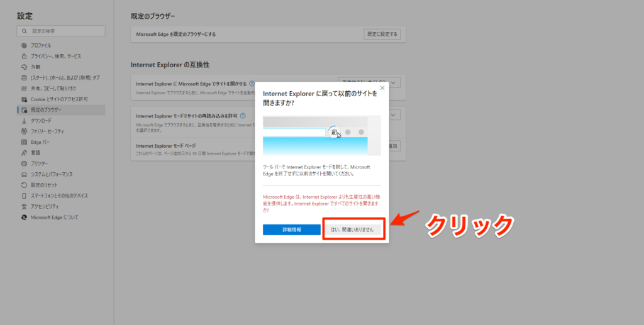Click the 追加 button for IE mode pages
Screen dimensions: 644x325
pyautogui.click(x=395, y=145)
